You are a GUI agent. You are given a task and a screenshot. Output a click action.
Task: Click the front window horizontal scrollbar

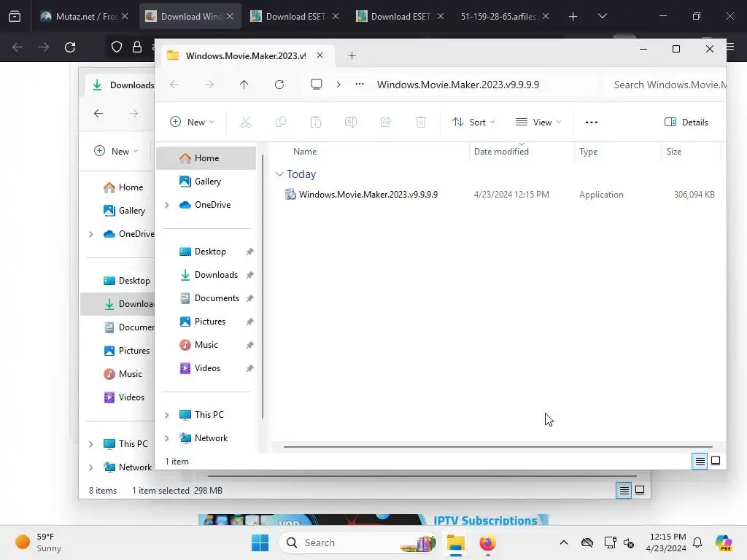pyautogui.click(x=498, y=447)
